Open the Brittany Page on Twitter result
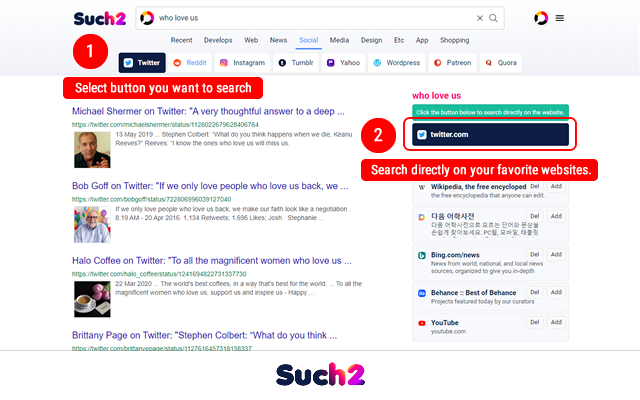640x400 pixels. point(204,335)
